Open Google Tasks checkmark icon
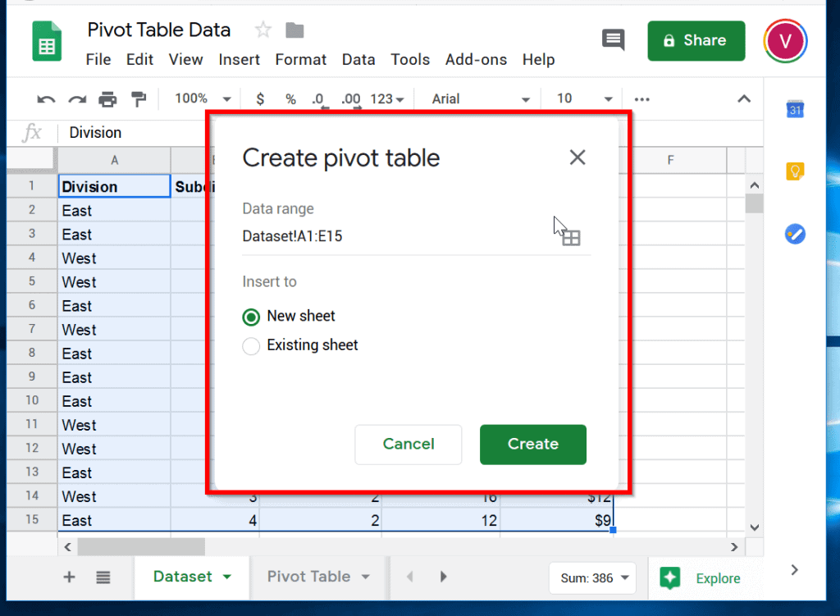The image size is (840, 616). (x=795, y=234)
